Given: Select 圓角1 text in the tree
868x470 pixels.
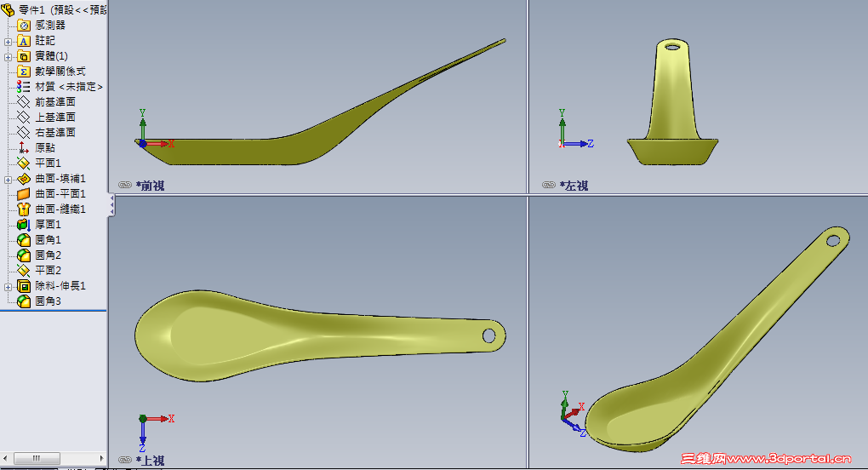Looking at the screenshot, I should coord(49,240).
